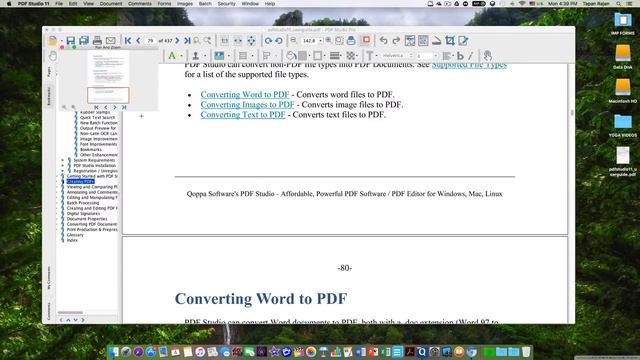Follow the Converting Text to PDF link
Viewport: 640px width, 360px height.
243,115
